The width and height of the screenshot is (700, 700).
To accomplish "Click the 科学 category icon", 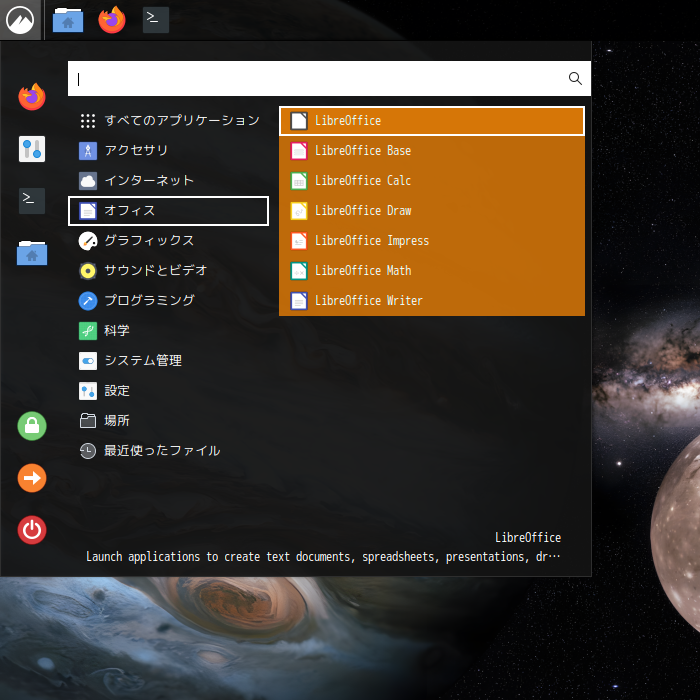I will [x=88, y=331].
